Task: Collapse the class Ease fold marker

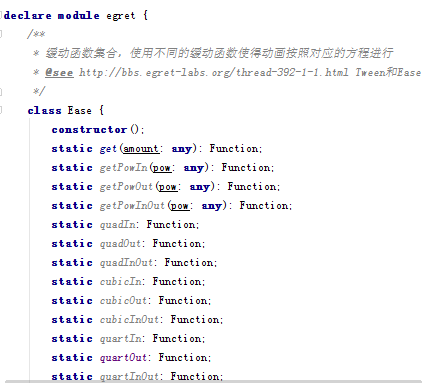Action: coord(1,110)
